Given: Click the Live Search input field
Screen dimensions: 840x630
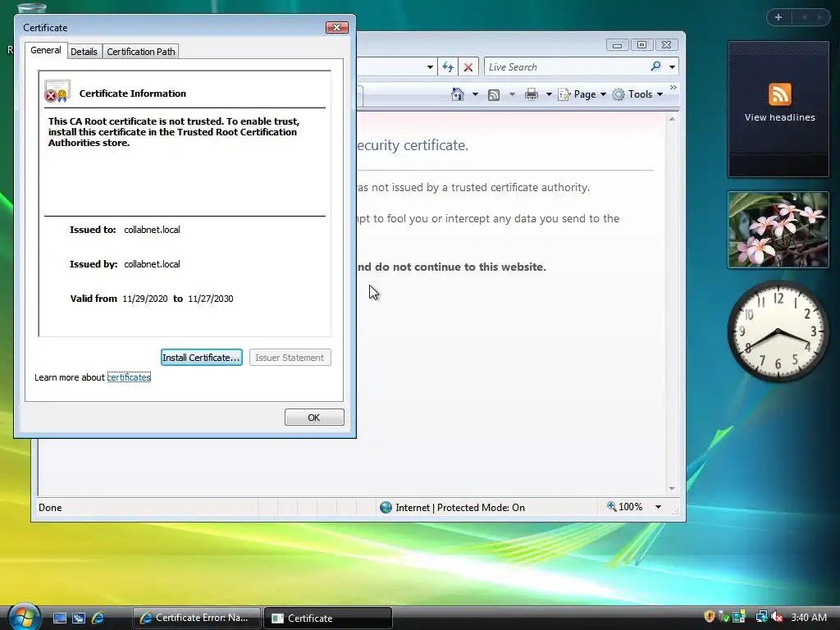Looking at the screenshot, I should pyautogui.click(x=567, y=67).
